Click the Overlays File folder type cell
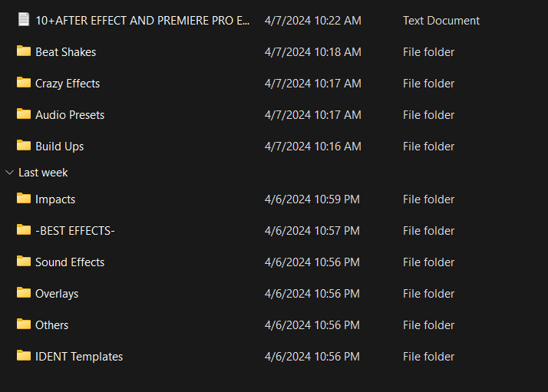 [x=428, y=294]
